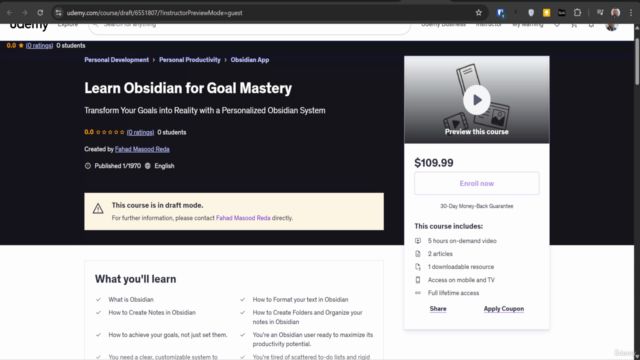Click the globe icon beside English

point(148,166)
